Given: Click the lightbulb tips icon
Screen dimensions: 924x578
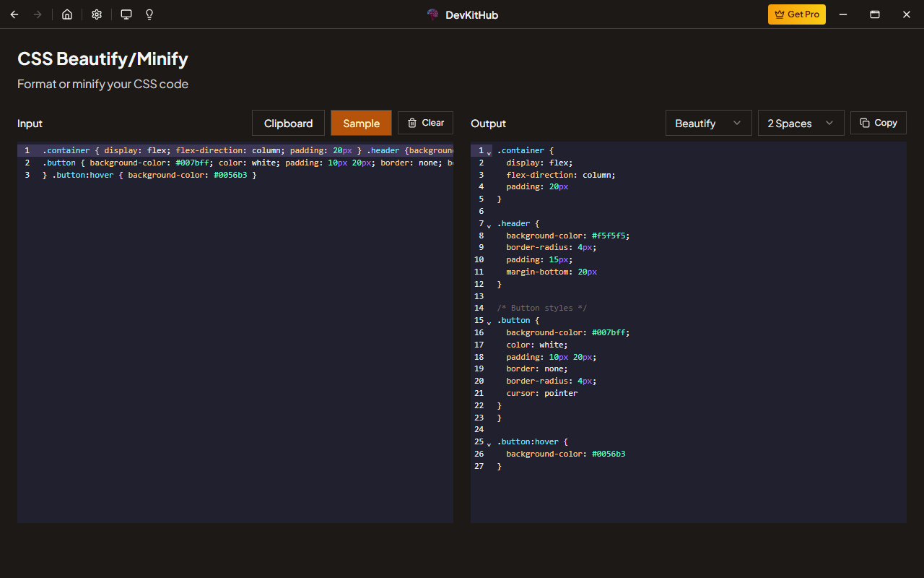Looking at the screenshot, I should (149, 14).
